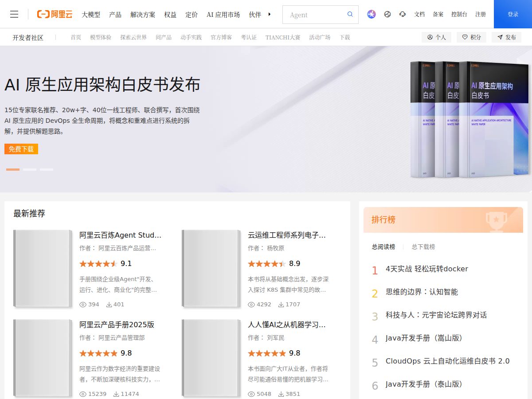This screenshot has width=532, height=399.
Task: Click the blue 登录 button
Action: point(513,14)
